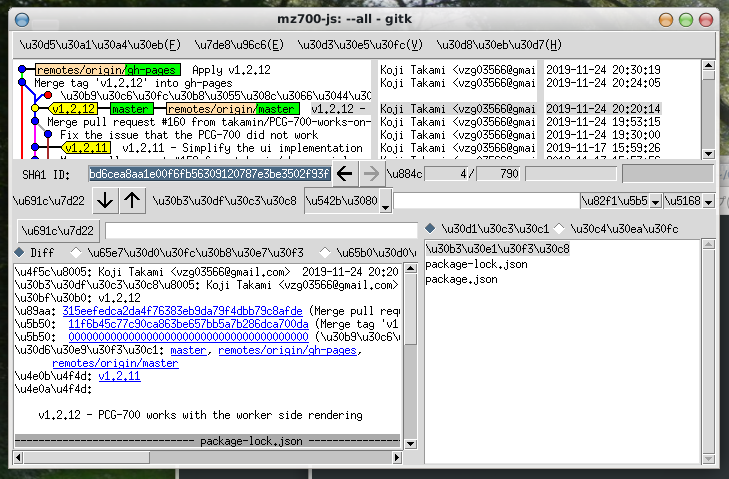
Task: Find next match with down arrow button
Action: (x=105, y=201)
